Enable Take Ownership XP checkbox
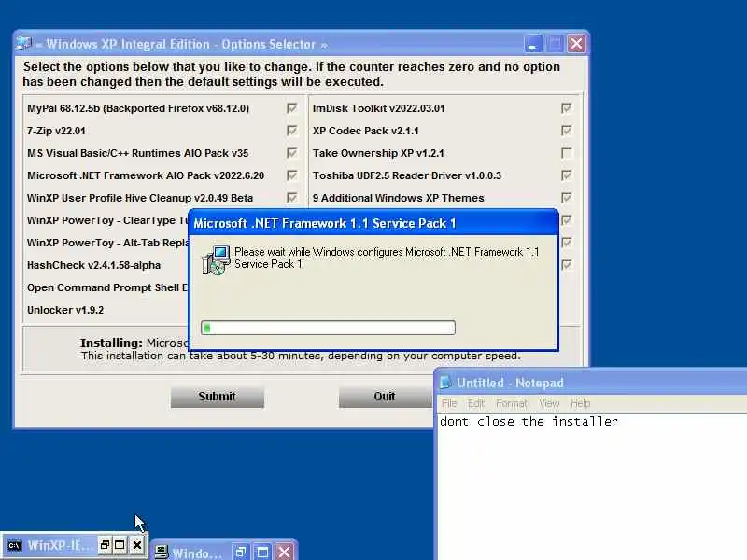747x560 pixels. coord(567,153)
